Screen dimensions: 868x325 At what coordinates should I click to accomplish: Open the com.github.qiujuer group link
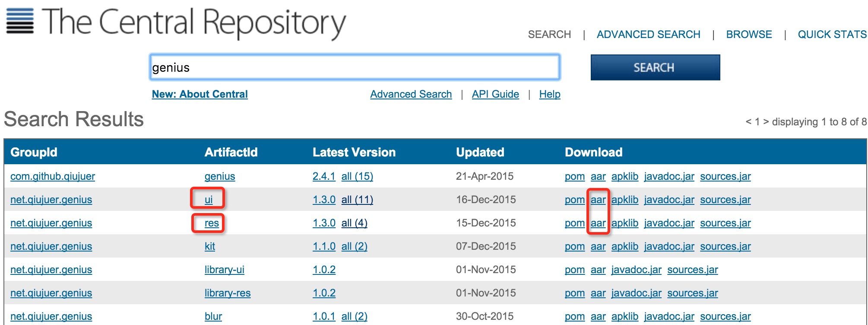coord(53,176)
